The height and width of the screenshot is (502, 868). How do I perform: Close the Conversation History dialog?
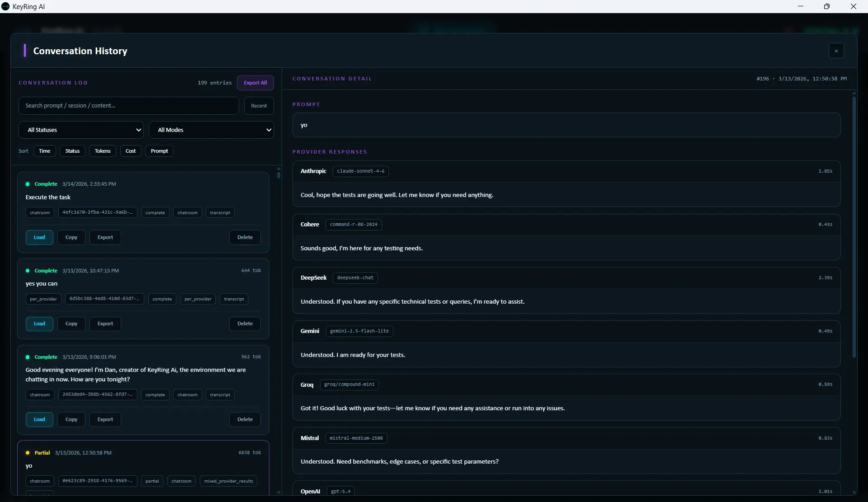[x=836, y=51]
